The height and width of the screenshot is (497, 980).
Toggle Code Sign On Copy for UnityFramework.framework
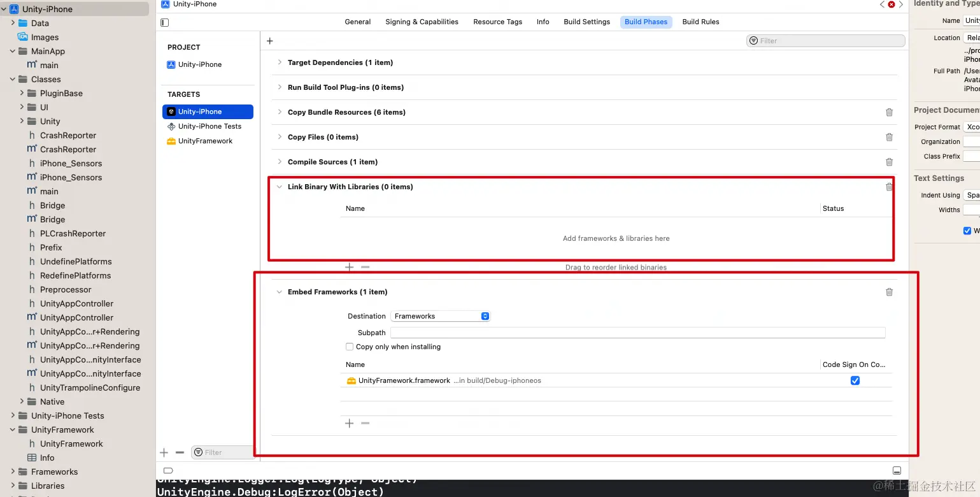(855, 380)
